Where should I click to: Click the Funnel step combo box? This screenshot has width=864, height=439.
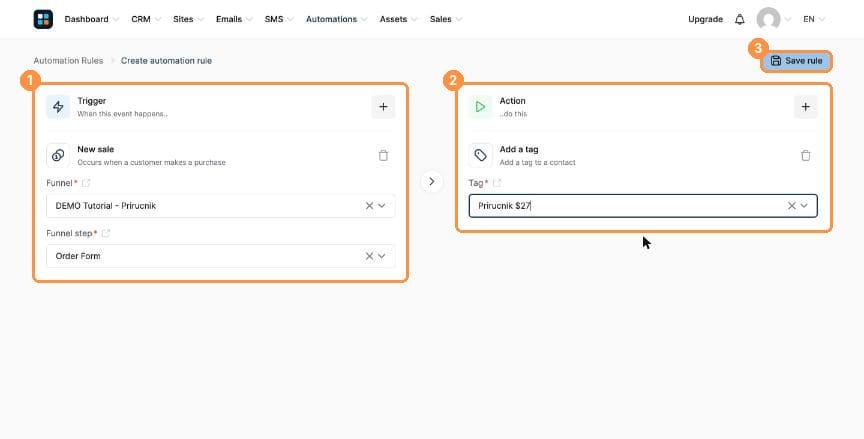220,256
